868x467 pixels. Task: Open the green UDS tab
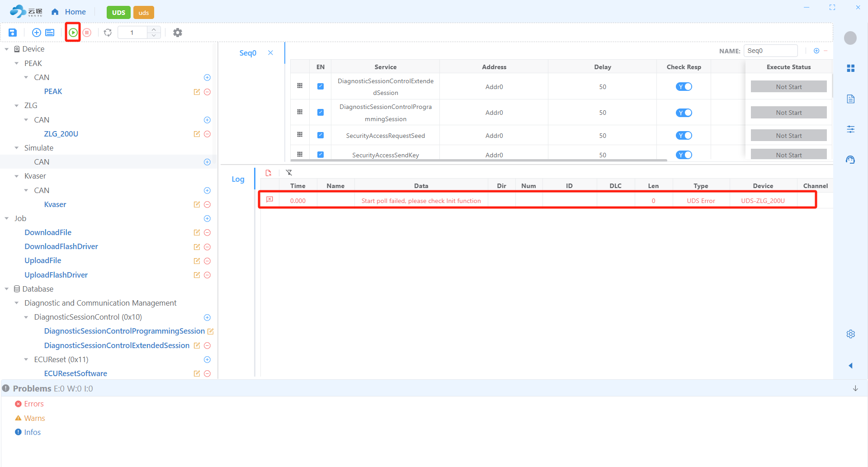click(118, 13)
